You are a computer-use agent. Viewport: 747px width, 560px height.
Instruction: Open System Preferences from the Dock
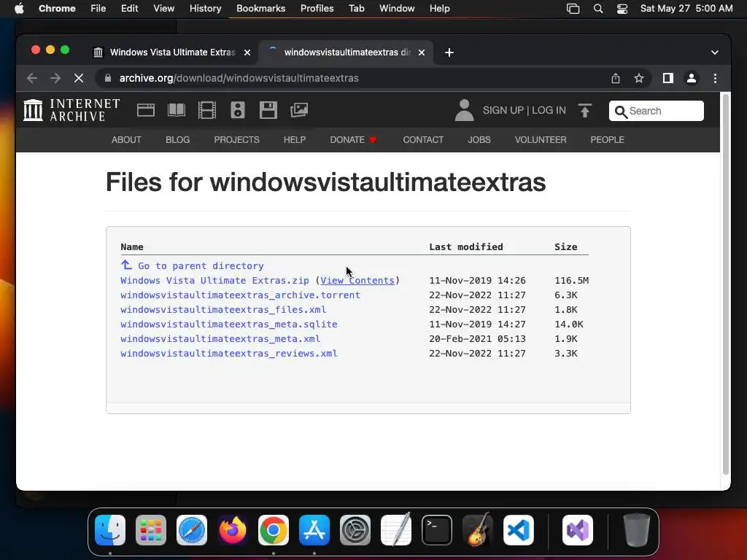coord(355,530)
